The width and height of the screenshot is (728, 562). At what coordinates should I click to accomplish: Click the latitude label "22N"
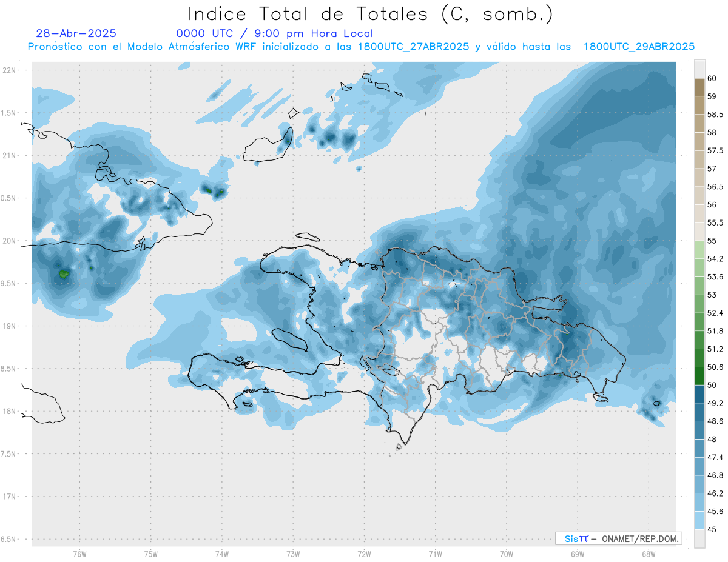(10, 70)
